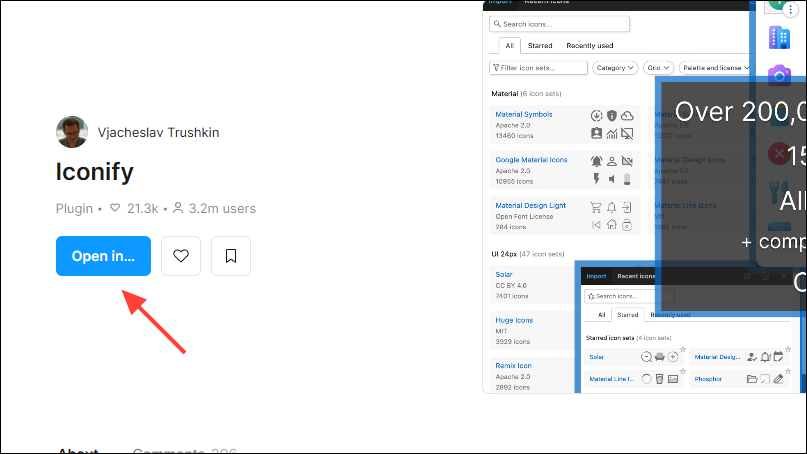Open starred Material Line icon set

(611, 379)
